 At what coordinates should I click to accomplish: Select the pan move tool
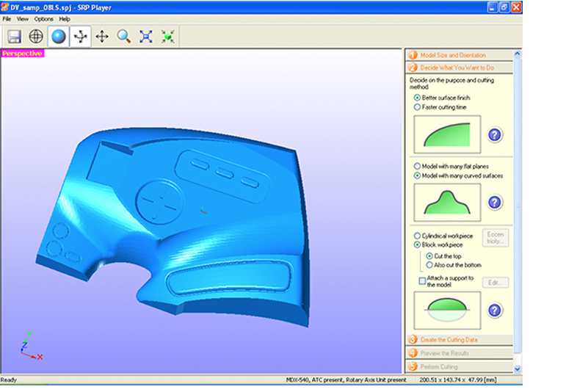(102, 36)
